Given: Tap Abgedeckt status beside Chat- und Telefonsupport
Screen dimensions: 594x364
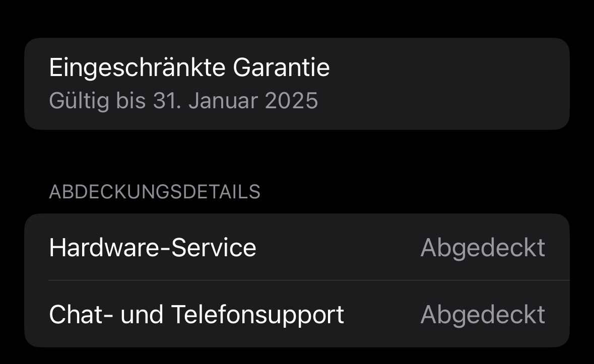Looking at the screenshot, I should tap(482, 314).
